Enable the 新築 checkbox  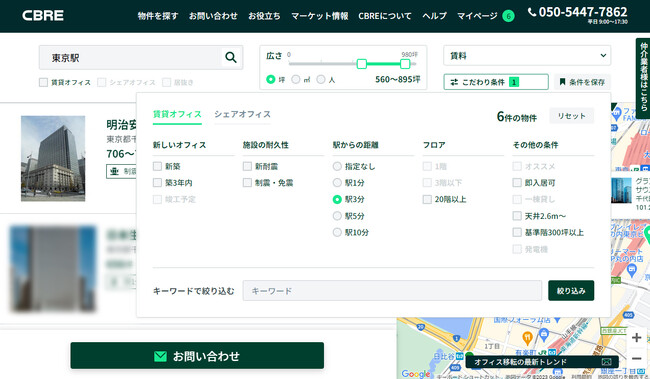(157, 166)
